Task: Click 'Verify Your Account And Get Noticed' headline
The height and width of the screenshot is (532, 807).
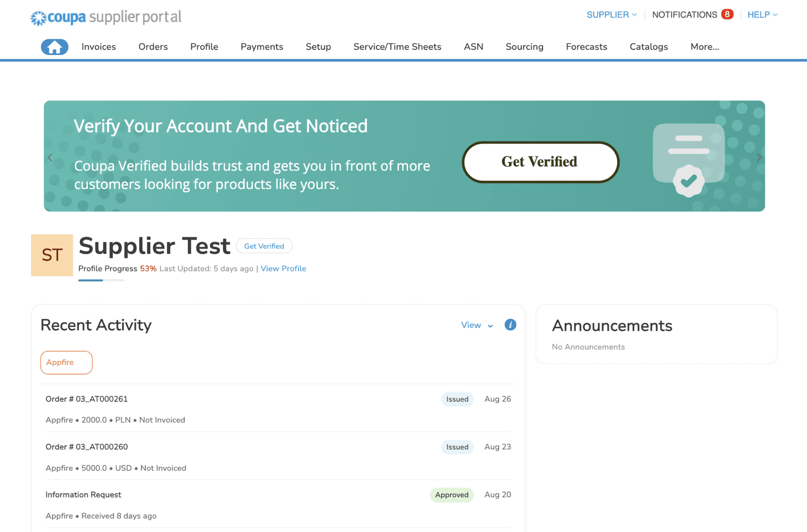Action: [221, 126]
